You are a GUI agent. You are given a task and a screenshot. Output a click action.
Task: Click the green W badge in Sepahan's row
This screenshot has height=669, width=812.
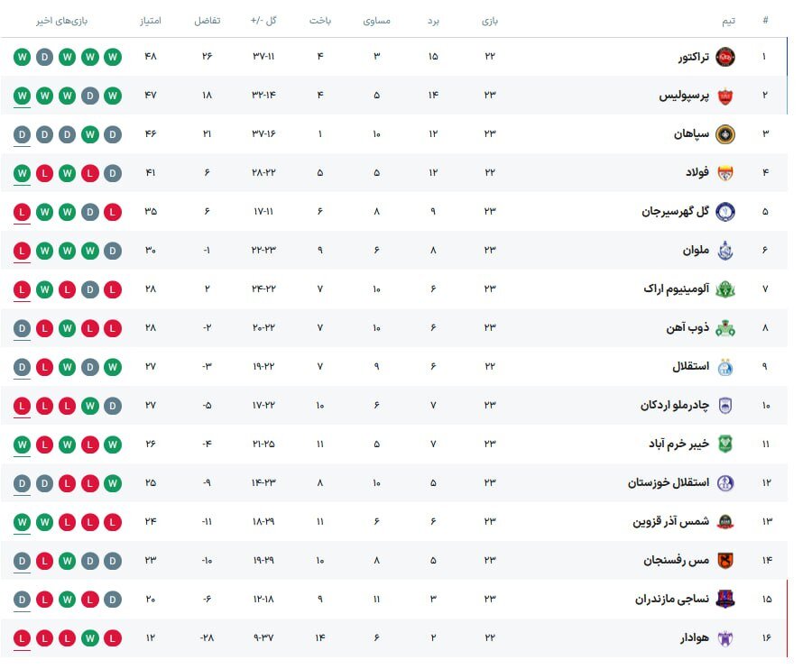click(89, 135)
